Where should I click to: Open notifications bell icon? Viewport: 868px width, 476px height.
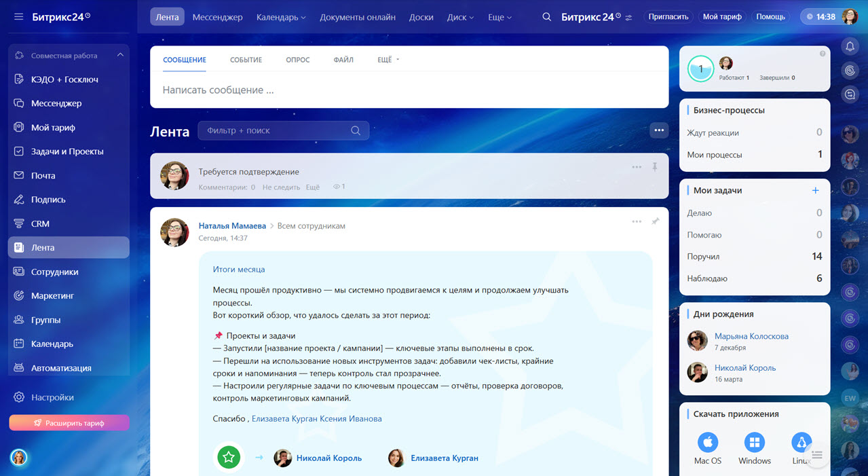(850, 46)
